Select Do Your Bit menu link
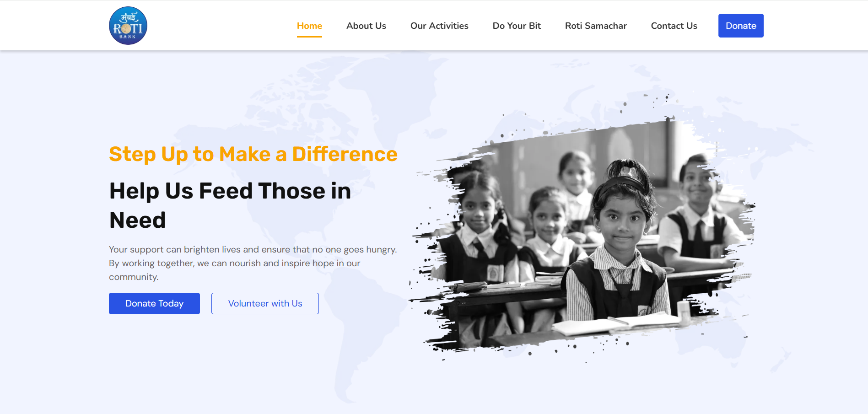 pos(517,26)
